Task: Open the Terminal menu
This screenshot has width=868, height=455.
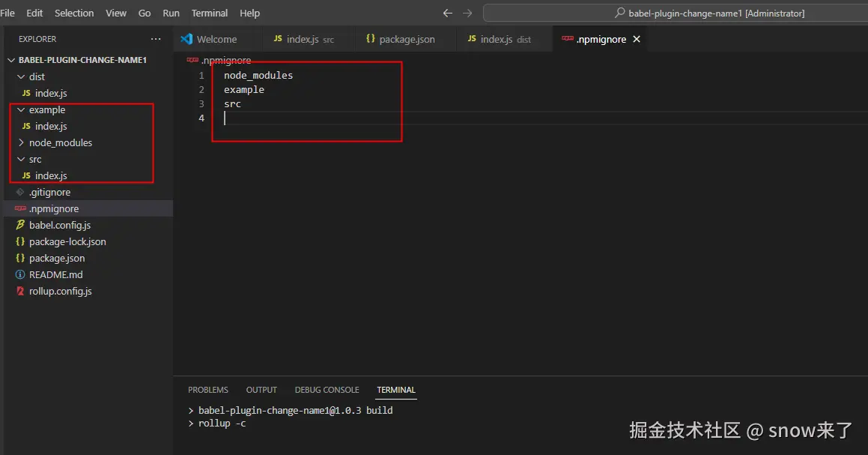Action: 209,13
